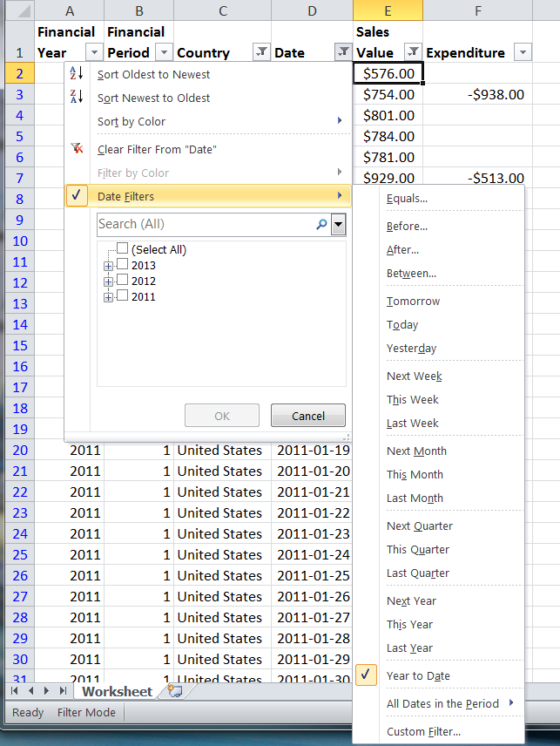Open the Expenditure column filter dropdown
Screen dimensions: 560x746
coord(522,52)
